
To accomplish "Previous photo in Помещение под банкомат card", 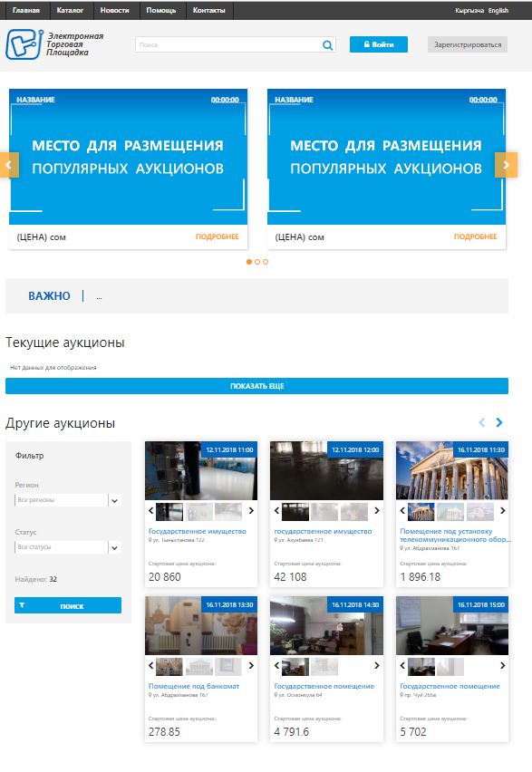I will tap(150, 666).
